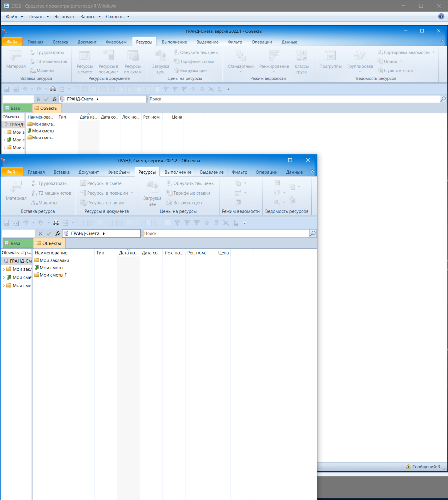This screenshot has width=448, height=500.
Task: Click Ресурсы по актам in 2022.1 ribbon
Action: click(x=133, y=62)
